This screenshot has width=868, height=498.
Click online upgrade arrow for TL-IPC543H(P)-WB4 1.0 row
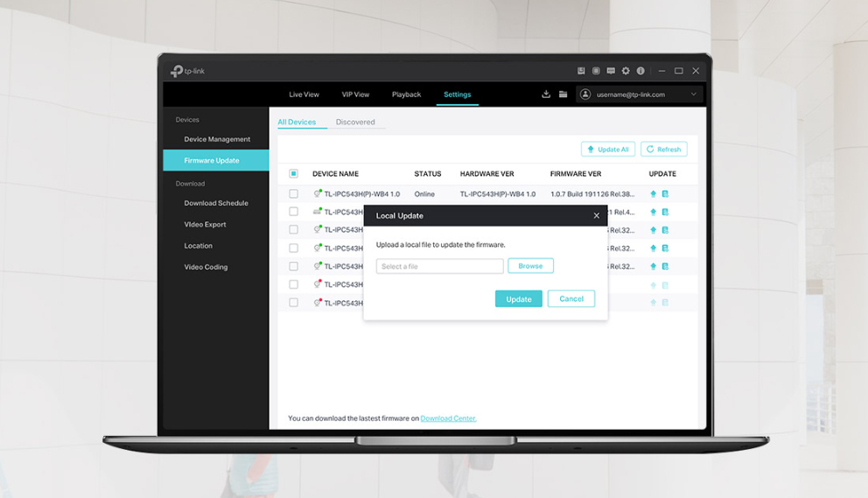coord(654,194)
